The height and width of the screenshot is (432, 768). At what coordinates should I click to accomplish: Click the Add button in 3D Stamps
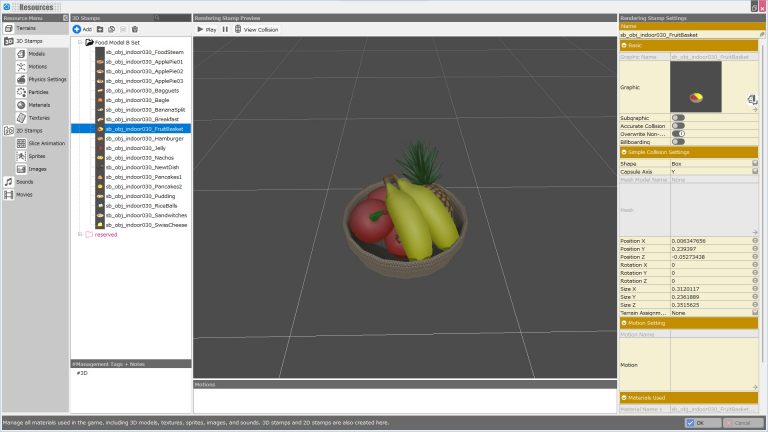tap(82, 29)
